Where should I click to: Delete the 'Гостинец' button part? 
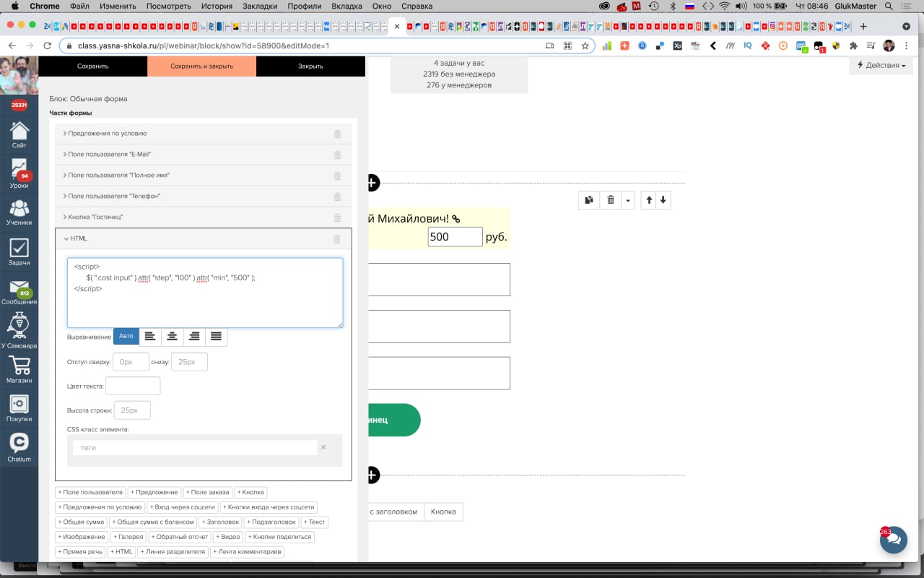337,217
